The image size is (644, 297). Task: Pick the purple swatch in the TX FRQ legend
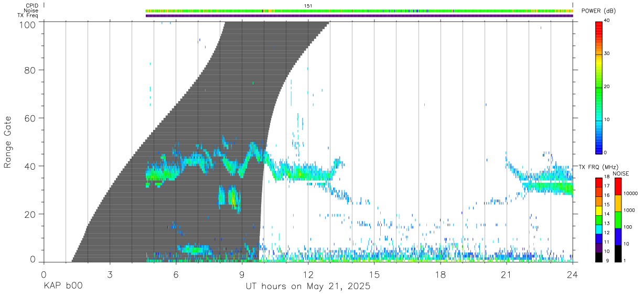click(x=599, y=248)
